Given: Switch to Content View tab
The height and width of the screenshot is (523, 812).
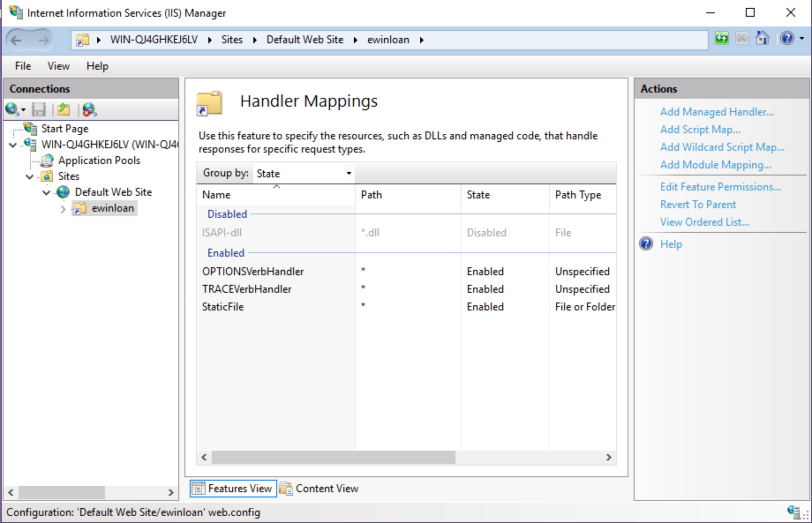Looking at the screenshot, I should point(319,489).
